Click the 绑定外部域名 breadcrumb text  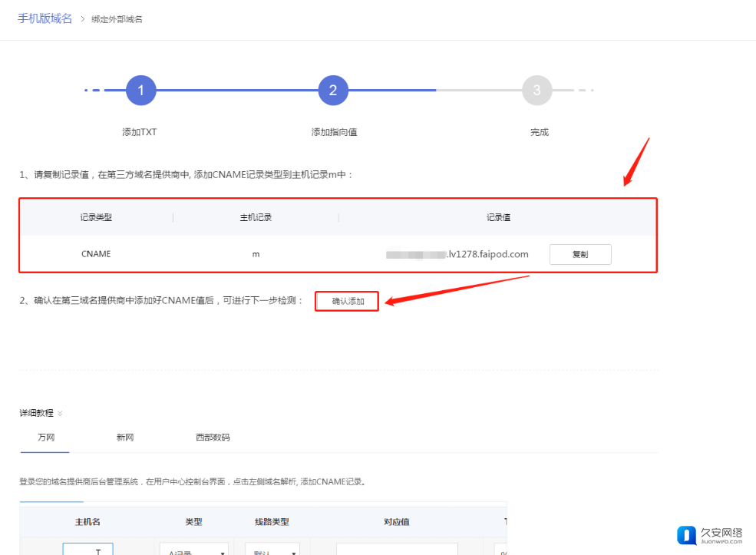click(x=117, y=19)
